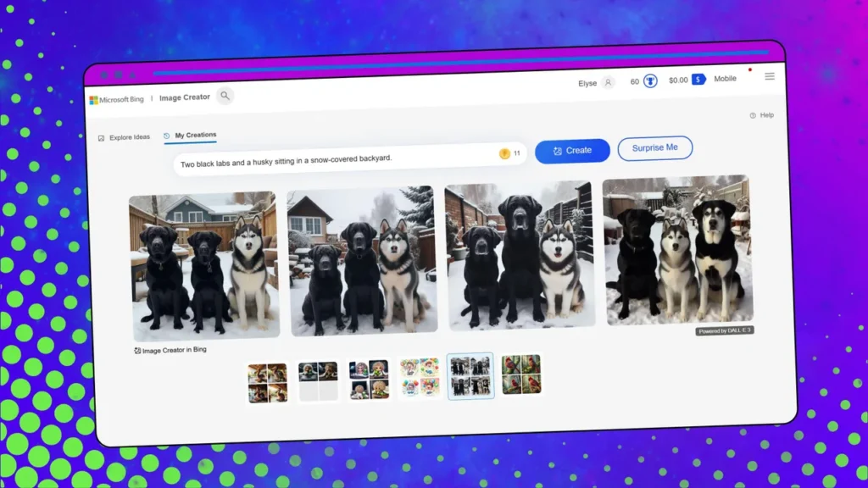Click the Microsoft Bing logo

[x=117, y=100]
